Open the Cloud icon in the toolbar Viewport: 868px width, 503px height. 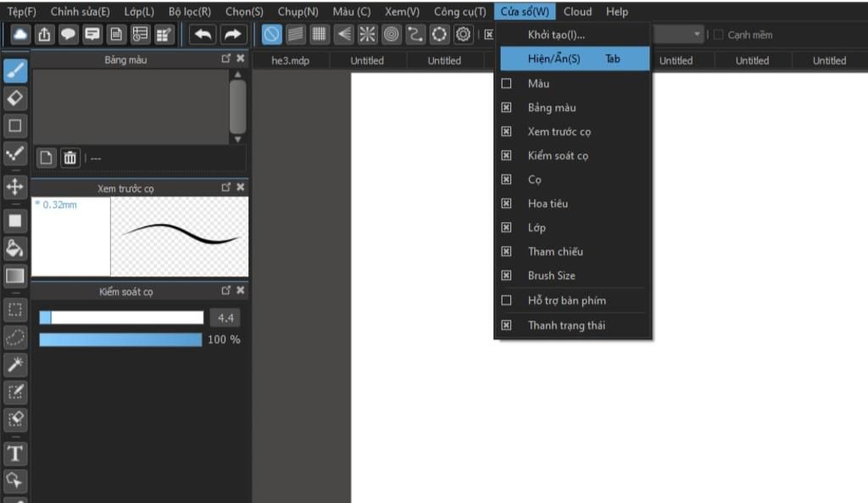pyautogui.click(x=20, y=34)
